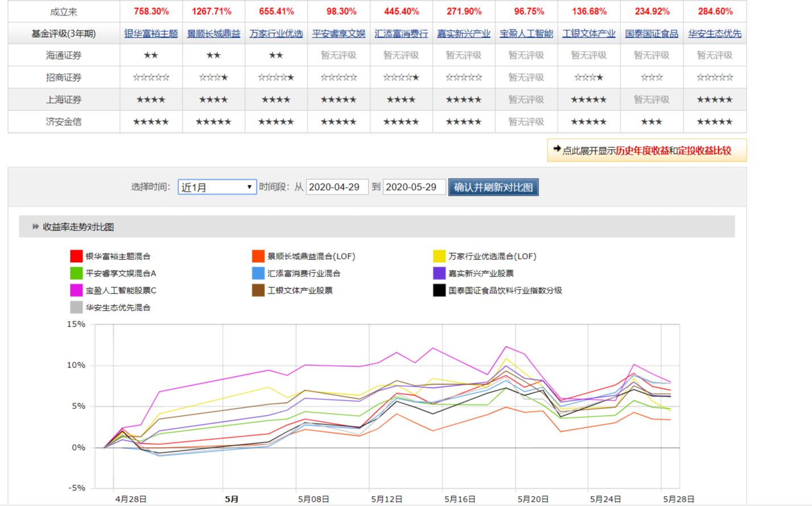Click 确认并刷新对比图 button
Viewport: 812px width, 508px height.
[493, 187]
